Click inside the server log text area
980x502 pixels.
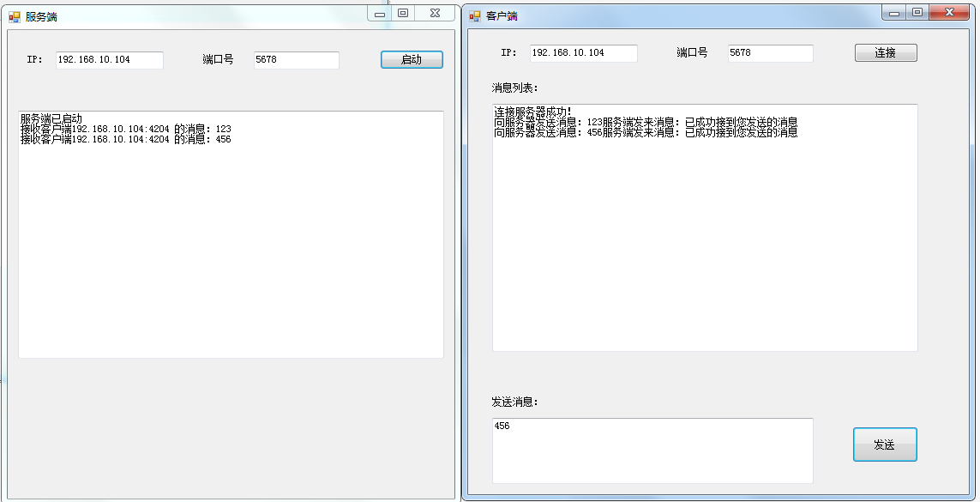click(231, 234)
